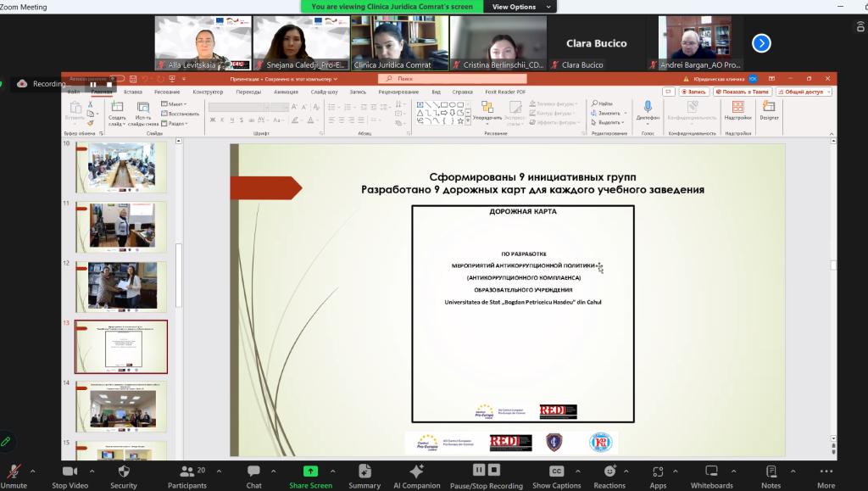Image resolution: width=868 pixels, height=491 pixels.
Task: Toggle italic К formatting
Action: [x=222, y=120]
